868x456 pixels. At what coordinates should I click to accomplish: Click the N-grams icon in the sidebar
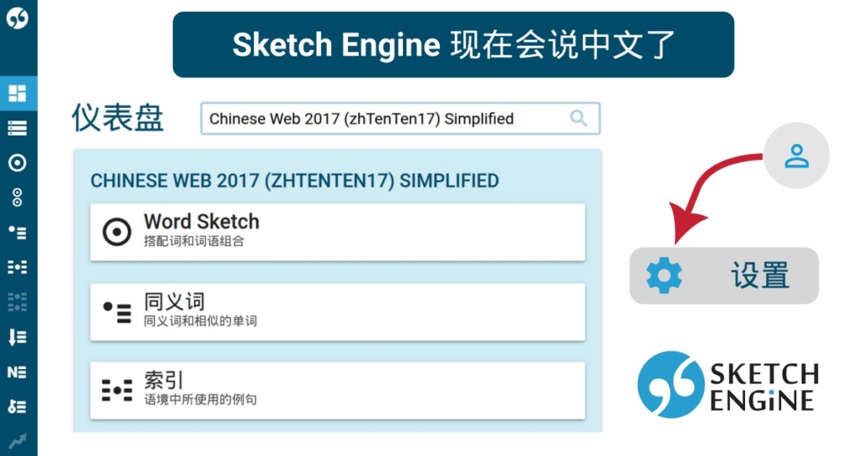(17, 372)
